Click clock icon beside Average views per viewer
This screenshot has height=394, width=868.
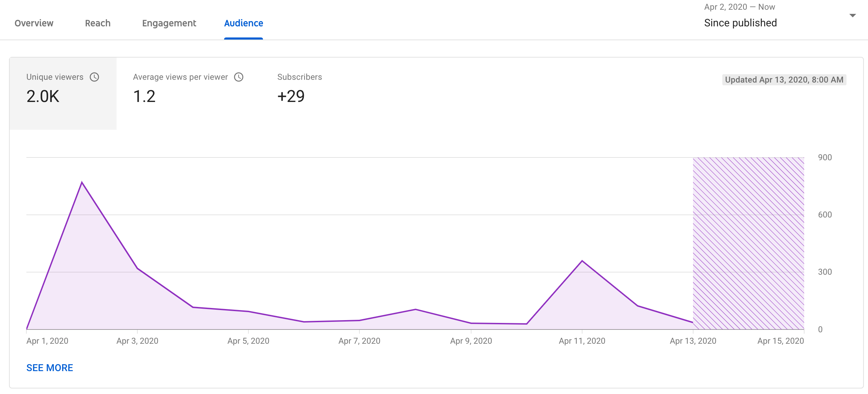[239, 77]
